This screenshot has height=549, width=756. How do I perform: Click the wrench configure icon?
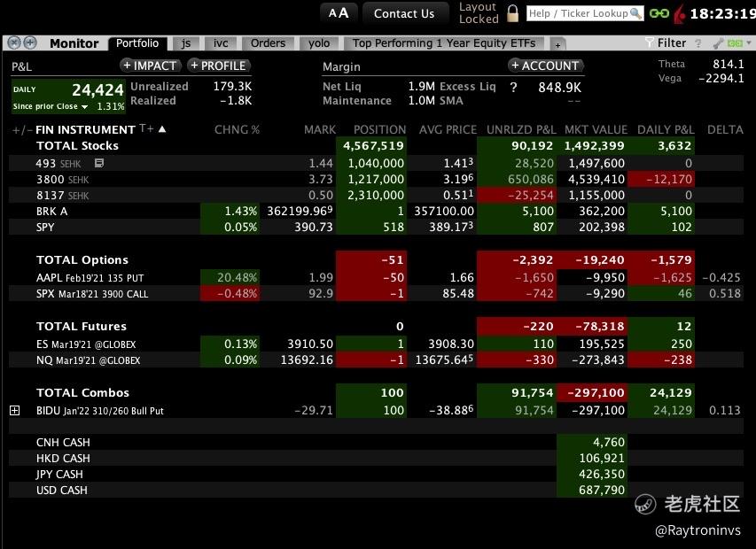tap(718, 43)
